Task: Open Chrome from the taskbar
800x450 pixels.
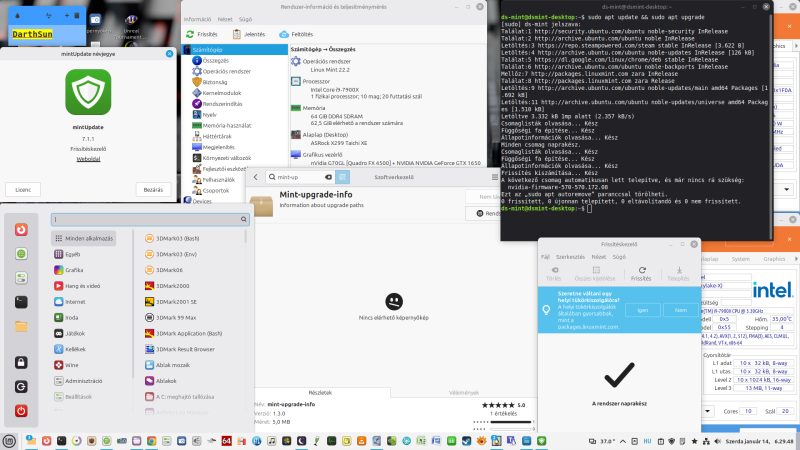Action: (x=152, y=441)
